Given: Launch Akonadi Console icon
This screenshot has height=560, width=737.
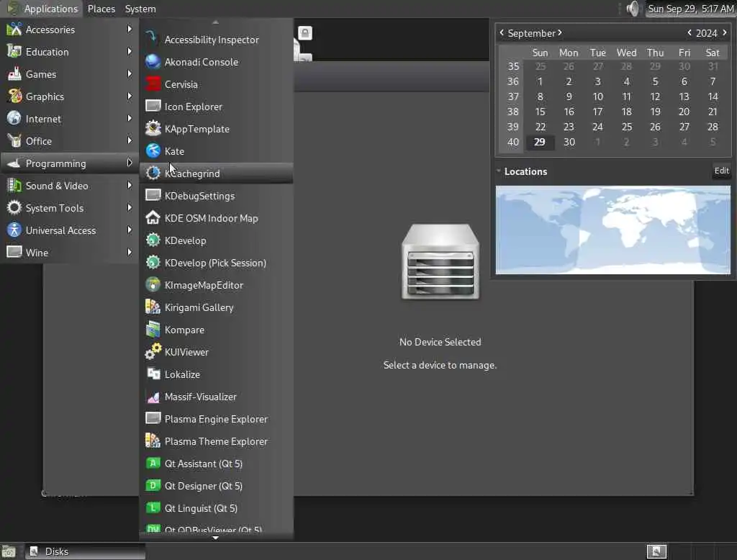Looking at the screenshot, I should (153, 62).
